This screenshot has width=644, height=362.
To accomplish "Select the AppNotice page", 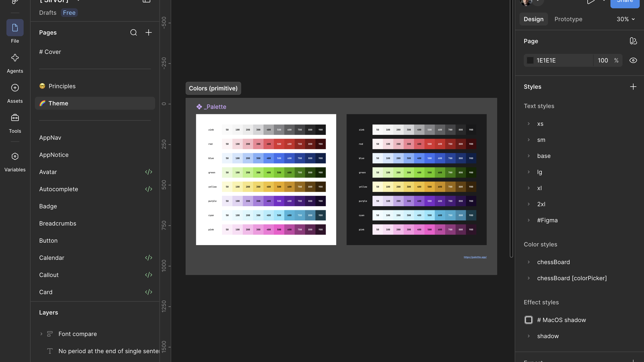I will (95, 155).
